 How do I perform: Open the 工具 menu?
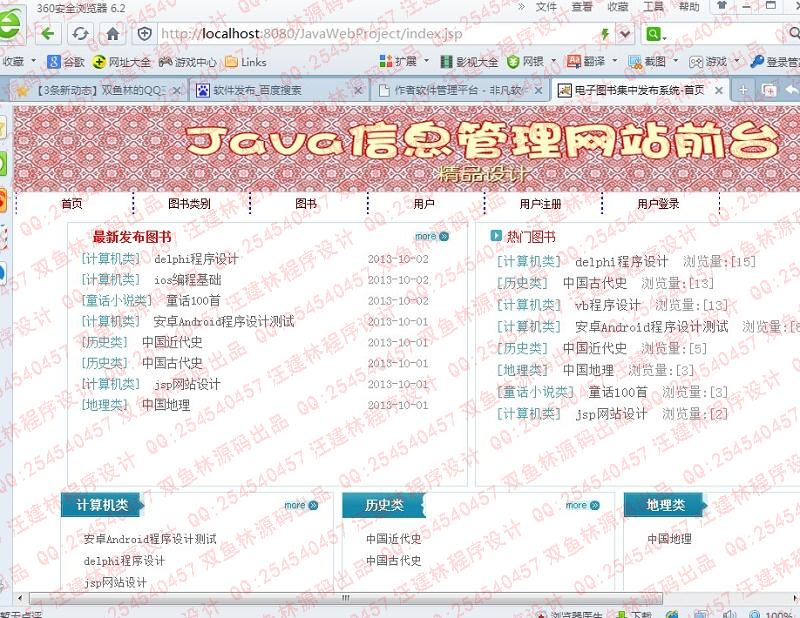(x=653, y=7)
